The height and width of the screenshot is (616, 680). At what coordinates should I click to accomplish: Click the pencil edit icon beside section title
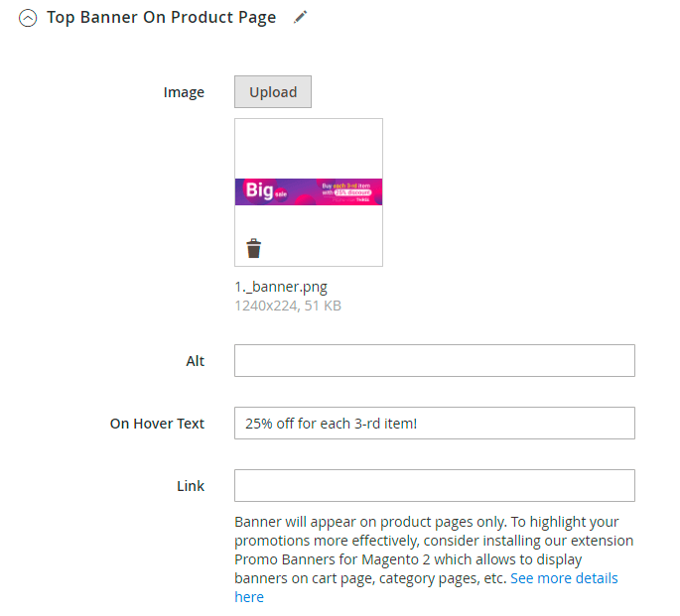(301, 17)
